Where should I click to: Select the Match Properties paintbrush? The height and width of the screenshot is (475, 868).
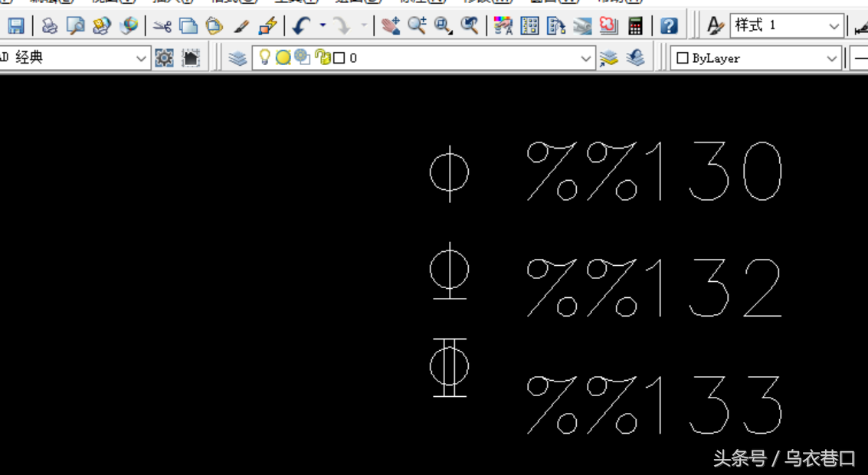pos(241,25)
